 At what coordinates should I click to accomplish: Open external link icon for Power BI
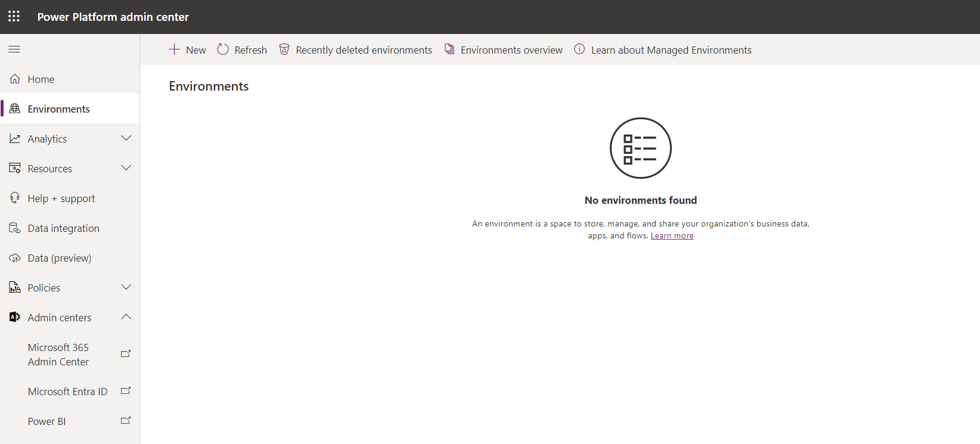[x=126, y=421]
